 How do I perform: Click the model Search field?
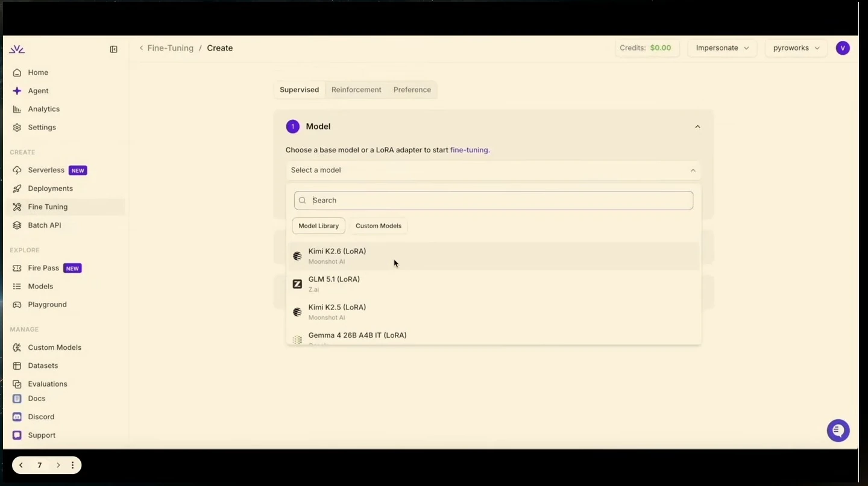point(494,201)
